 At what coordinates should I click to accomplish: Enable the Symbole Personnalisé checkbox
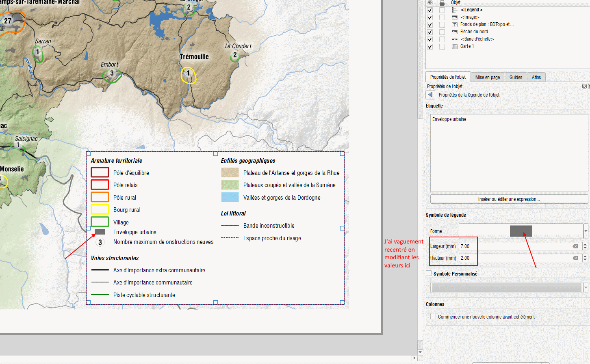click(x=429, y=274)
